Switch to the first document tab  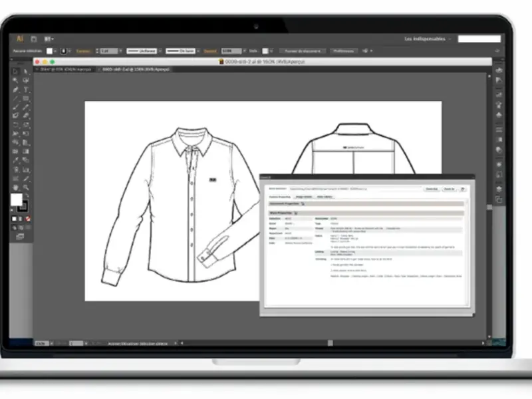point(63,69)
